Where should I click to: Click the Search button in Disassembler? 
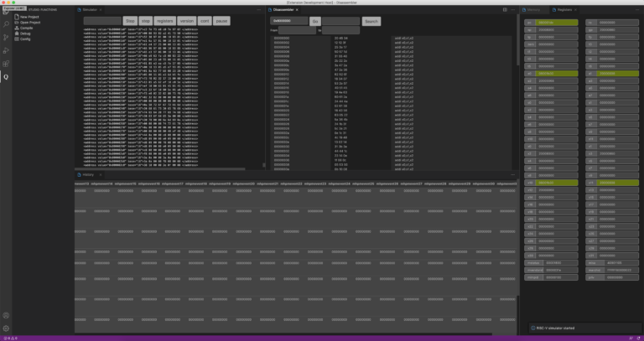coord(371,21)
